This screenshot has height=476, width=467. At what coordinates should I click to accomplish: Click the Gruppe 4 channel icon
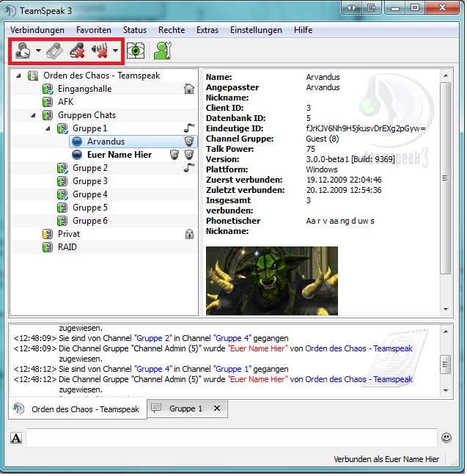pos(62,194)
